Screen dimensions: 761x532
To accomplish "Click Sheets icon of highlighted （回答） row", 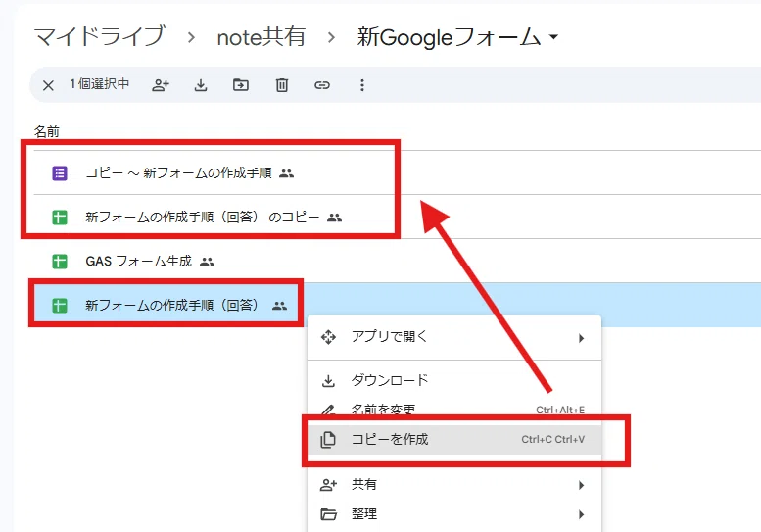I will (60, 306).
